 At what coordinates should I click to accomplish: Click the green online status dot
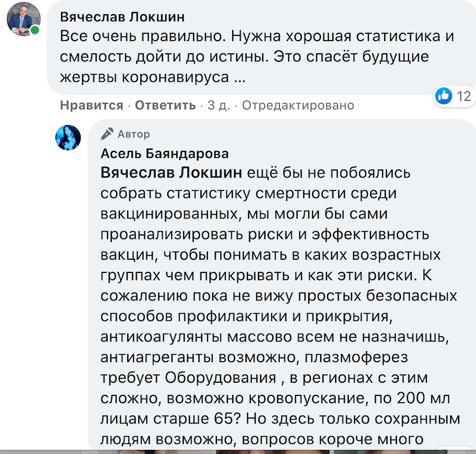35,30
